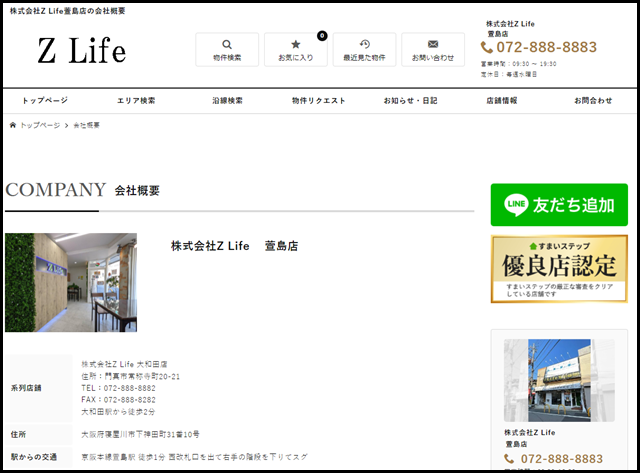Click the text 株式会社Z Life 大和田店
The height and width of the screenshot is (473, 640).
point(124,364)
